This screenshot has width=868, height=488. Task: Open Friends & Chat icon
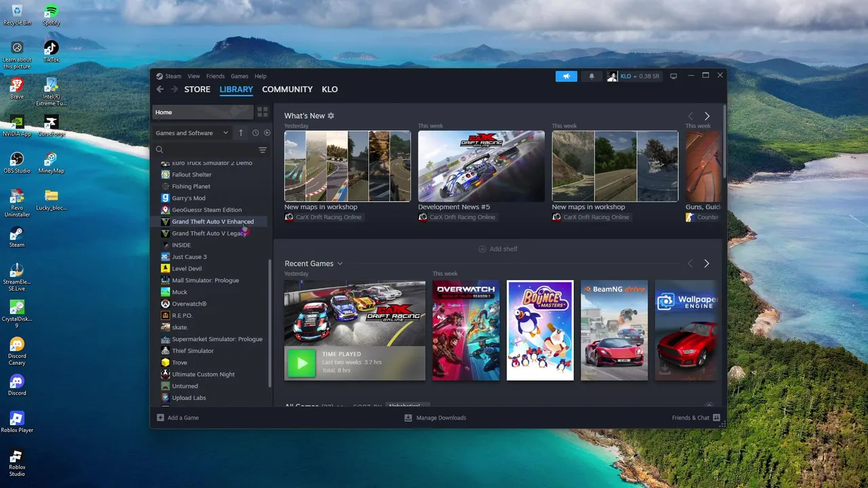[x=716, y=418]
